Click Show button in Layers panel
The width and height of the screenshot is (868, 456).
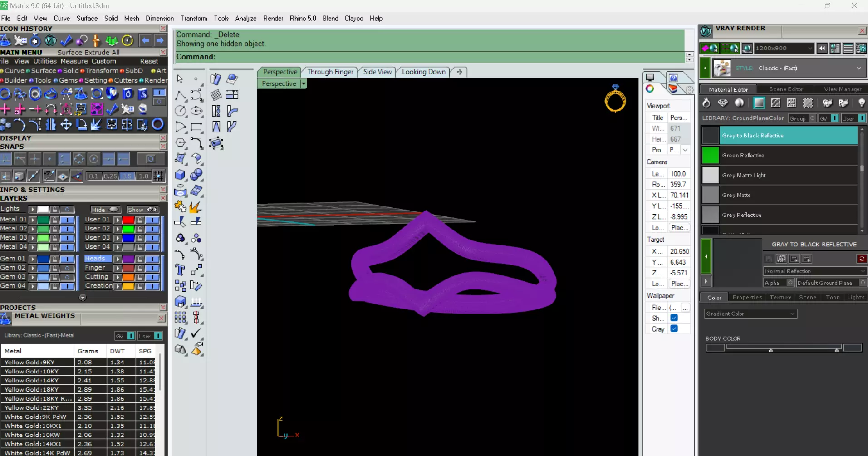(142, 210)
